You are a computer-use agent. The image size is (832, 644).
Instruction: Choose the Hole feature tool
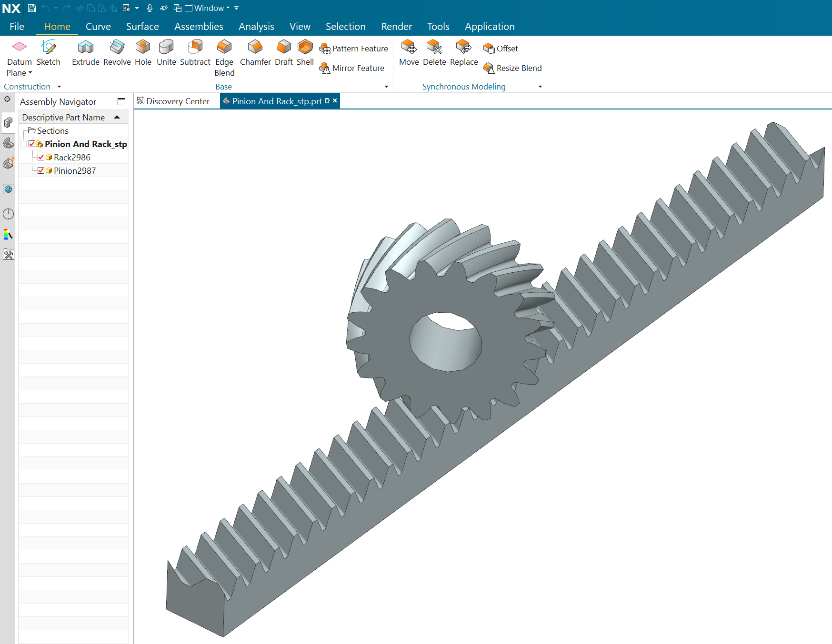[143, 52]
